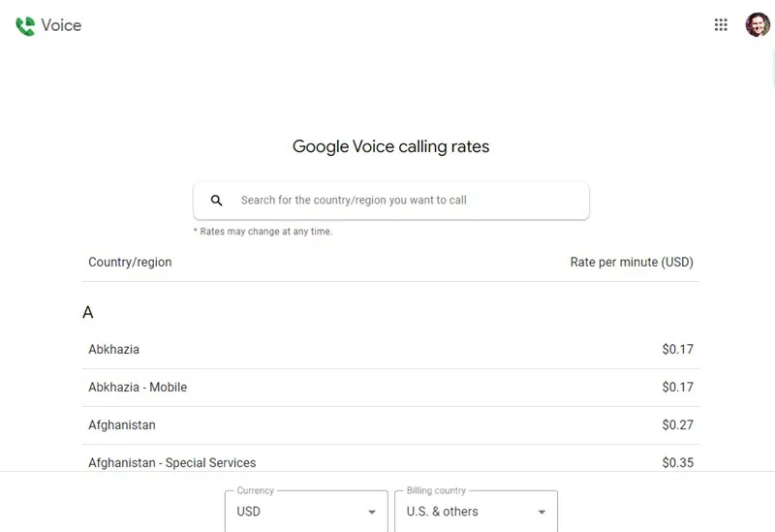Open the account profile avatar

click(757, 25)
